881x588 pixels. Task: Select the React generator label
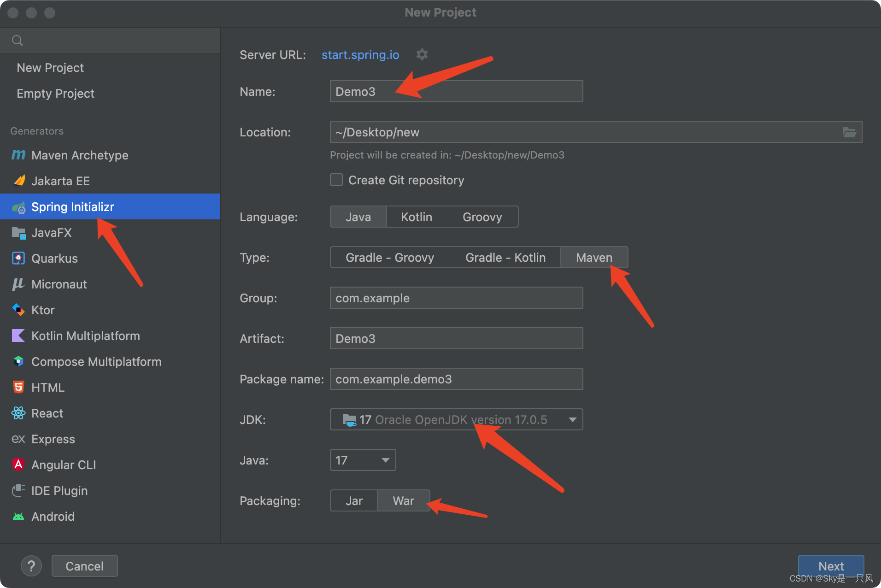(x=47, y=413)
